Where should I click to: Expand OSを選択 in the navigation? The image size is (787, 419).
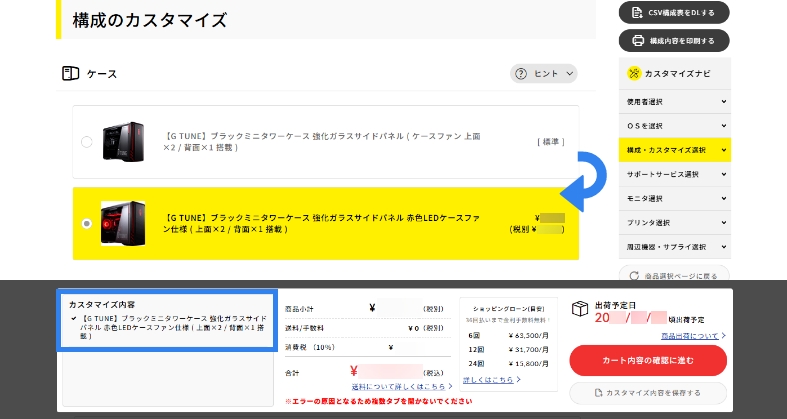tap(675, 125)
